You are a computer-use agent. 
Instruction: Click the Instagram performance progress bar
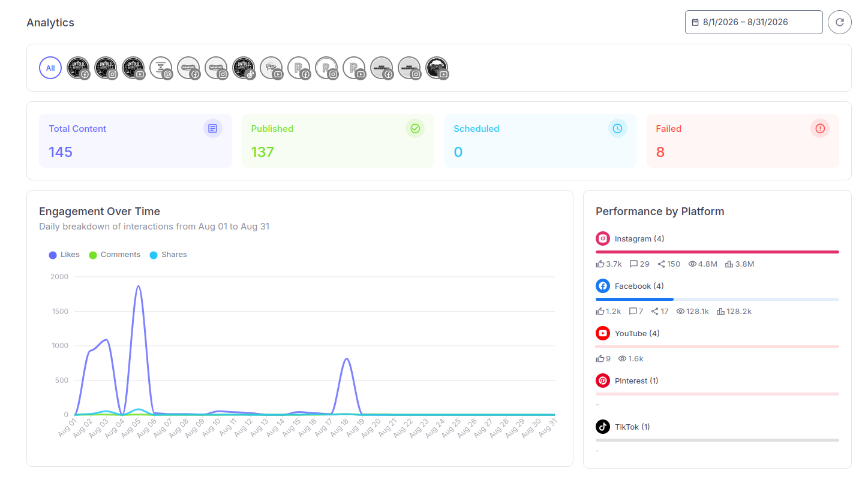(717, 252)
